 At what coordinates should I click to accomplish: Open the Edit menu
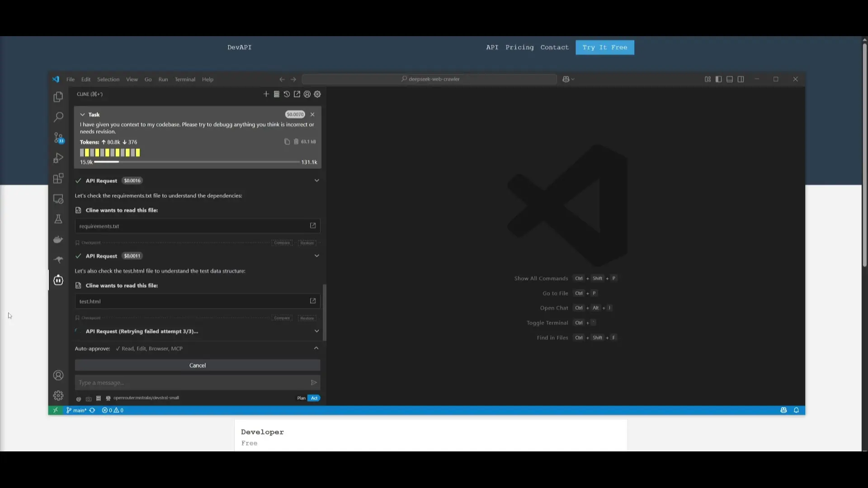86,80
